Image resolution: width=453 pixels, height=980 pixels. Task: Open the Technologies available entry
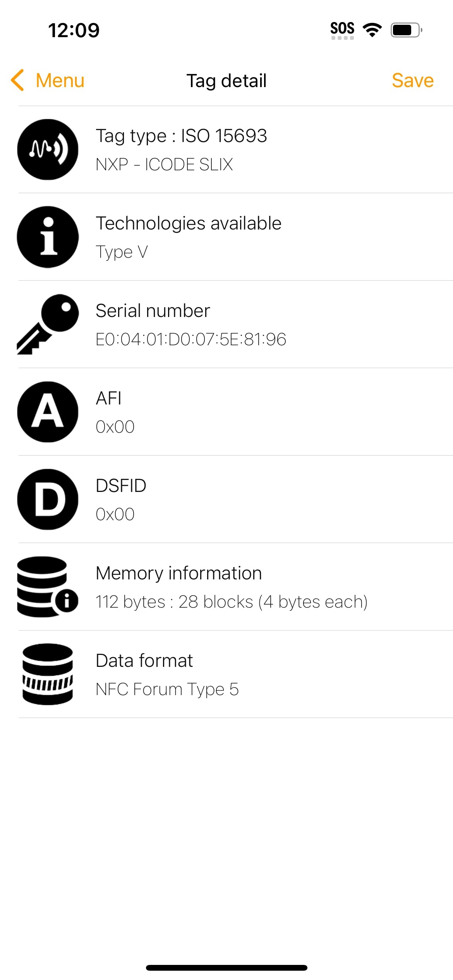pyautogui.click(x=188, y=223)
